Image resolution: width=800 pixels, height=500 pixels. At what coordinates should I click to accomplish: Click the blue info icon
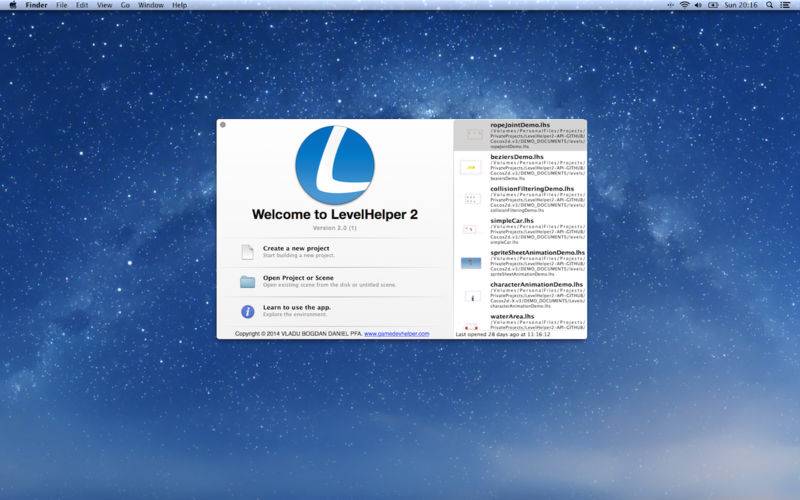247,311
